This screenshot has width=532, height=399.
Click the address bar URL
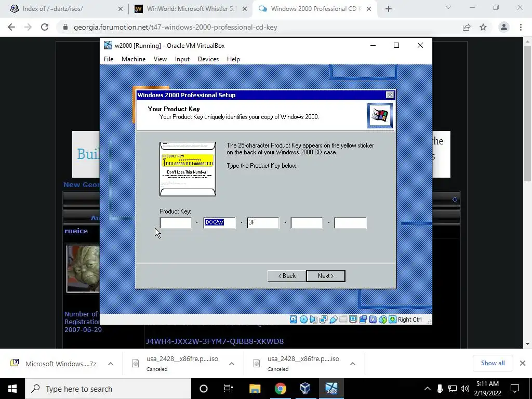point(176,27)
